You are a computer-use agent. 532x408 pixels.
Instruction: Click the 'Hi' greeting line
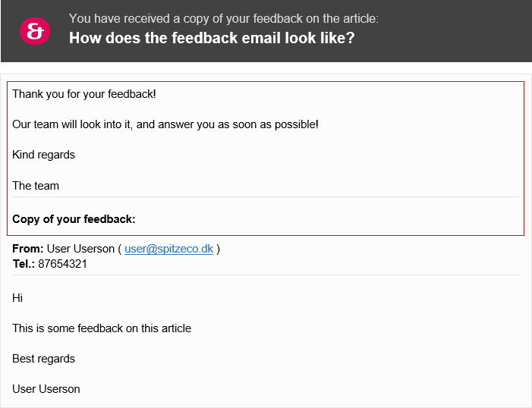pyautogui.click(x=17, y=298)
